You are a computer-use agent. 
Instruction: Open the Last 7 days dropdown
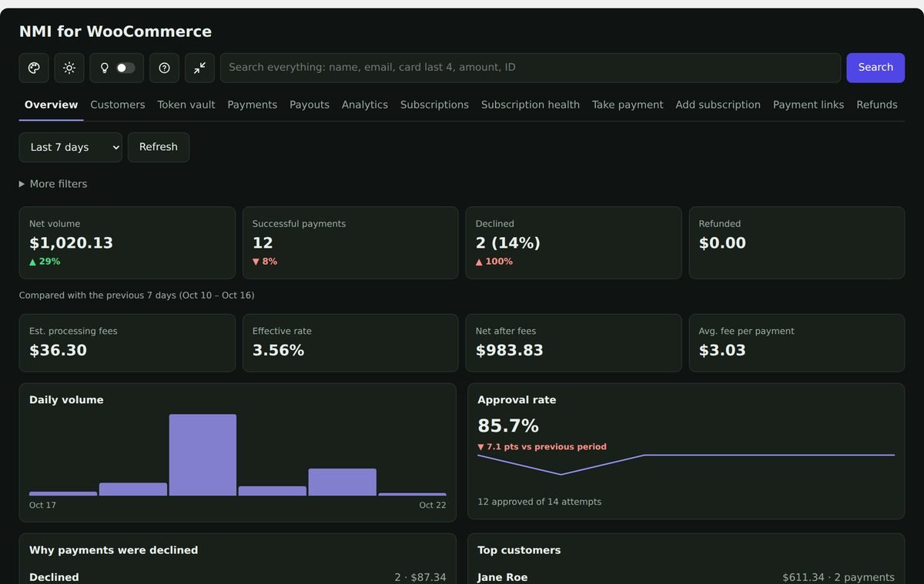coord(71,148)
